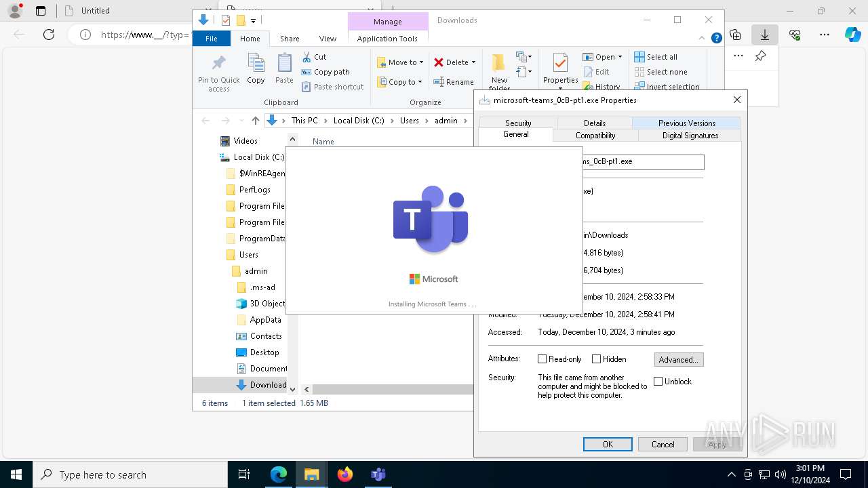Open the Security tab in Properties
Viewport: 868px width, 488px height.
click(x=518, y=123)
